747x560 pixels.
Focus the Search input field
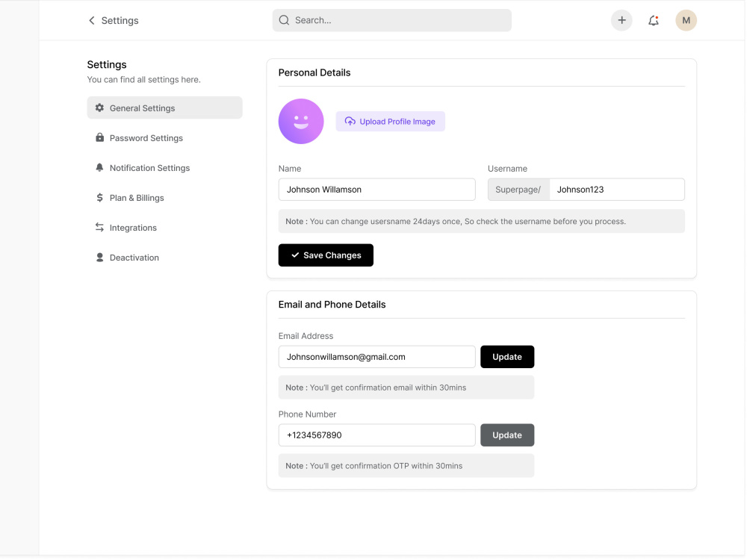392,20
